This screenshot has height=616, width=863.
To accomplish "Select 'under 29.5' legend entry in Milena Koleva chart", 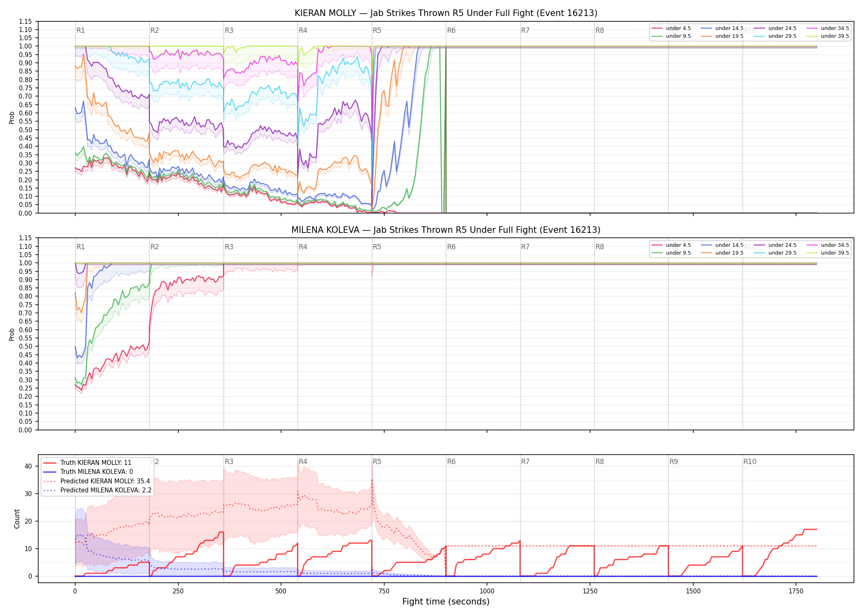I will [775, 253].
